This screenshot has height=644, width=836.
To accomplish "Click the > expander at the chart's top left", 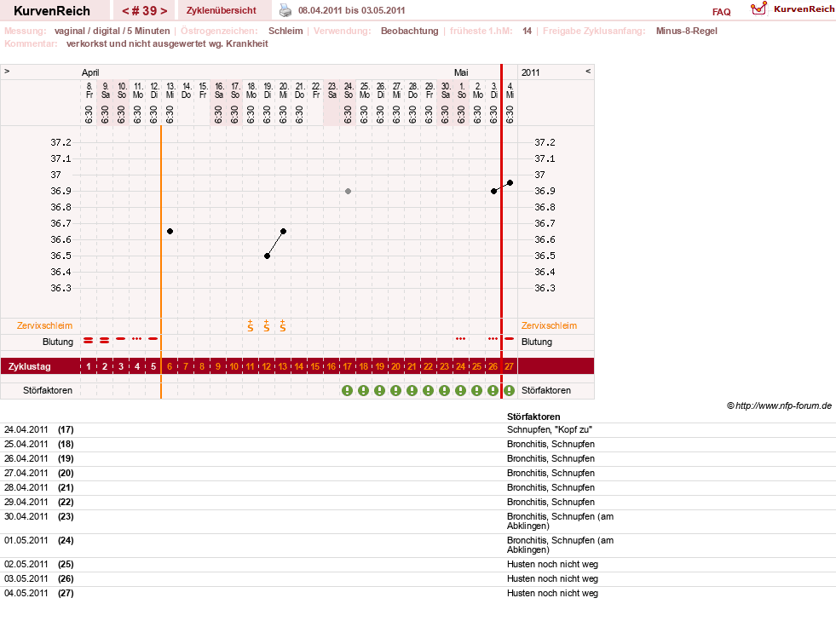I will [x=7, y=71].
